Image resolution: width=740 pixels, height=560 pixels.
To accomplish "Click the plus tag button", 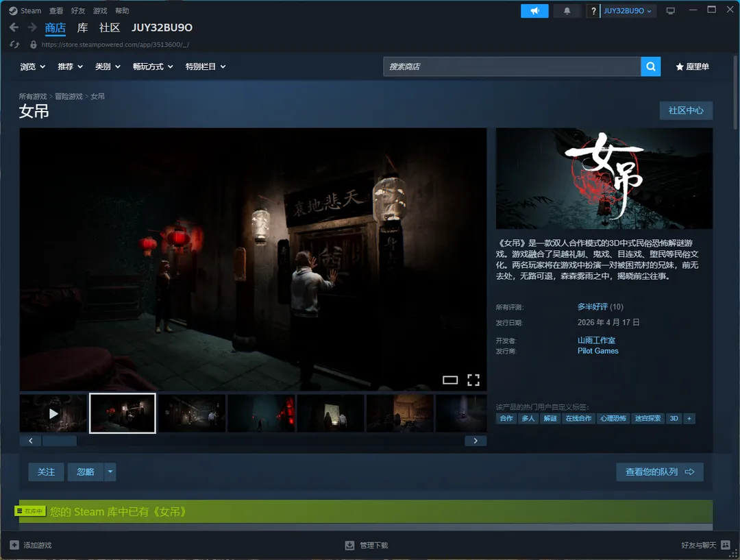I will pyautogui.click(x=689, y=418).
